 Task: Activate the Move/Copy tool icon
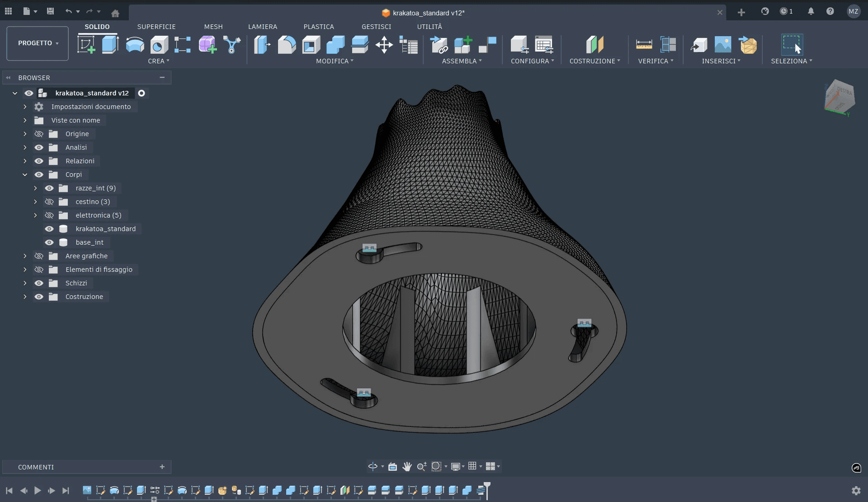[x=384, y=45]
